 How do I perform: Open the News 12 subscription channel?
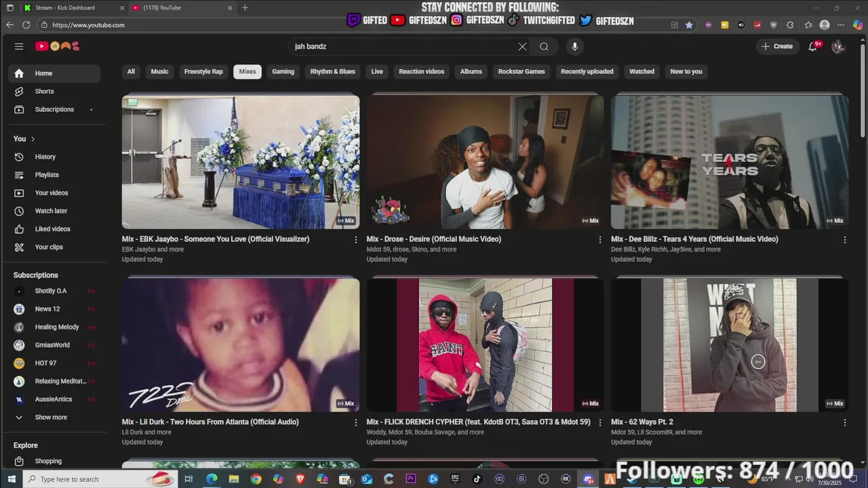click(x=54, y=309)
